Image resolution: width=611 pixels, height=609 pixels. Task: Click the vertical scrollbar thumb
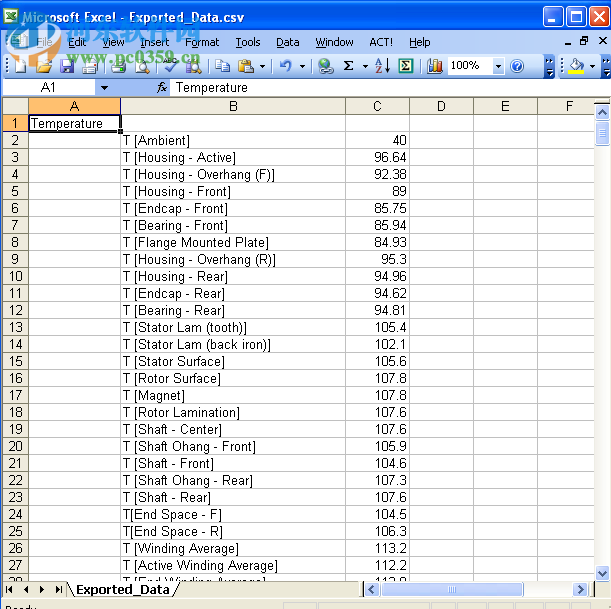[x=602, y=133]
